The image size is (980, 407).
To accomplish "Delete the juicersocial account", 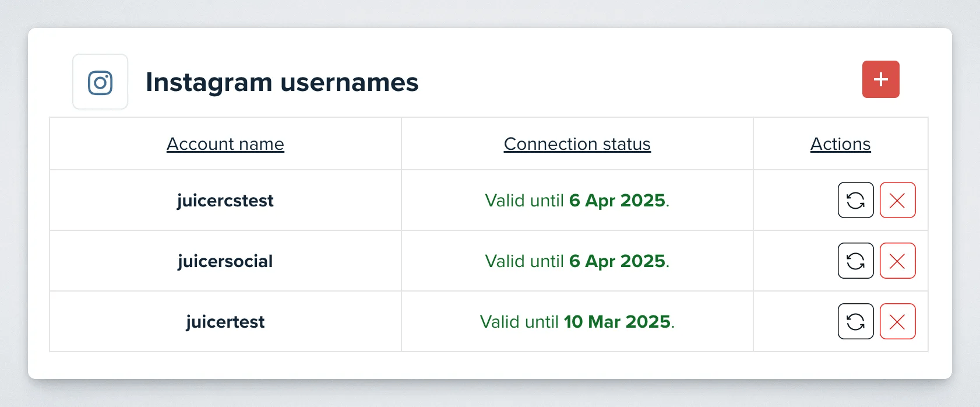I will [x=897, y=261].
